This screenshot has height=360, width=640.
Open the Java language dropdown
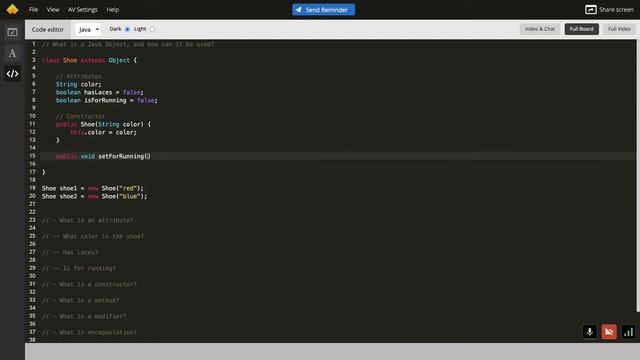[88, 29]
